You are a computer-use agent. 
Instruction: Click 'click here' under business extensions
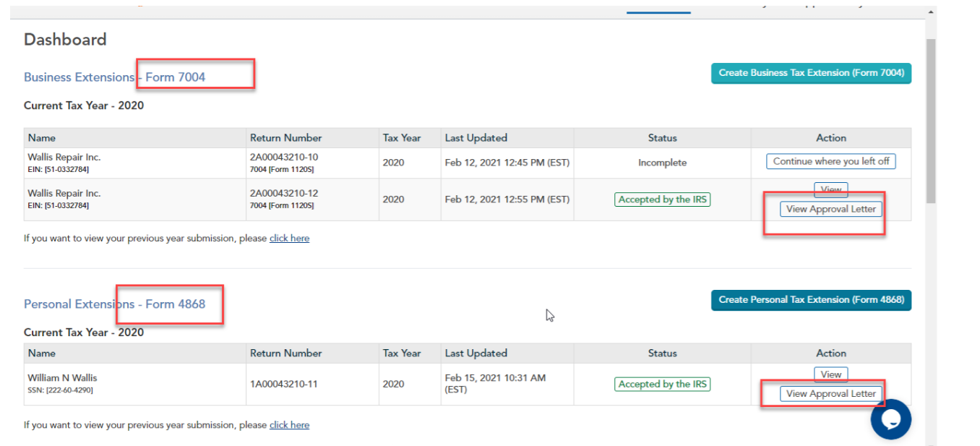click(289, 238)
